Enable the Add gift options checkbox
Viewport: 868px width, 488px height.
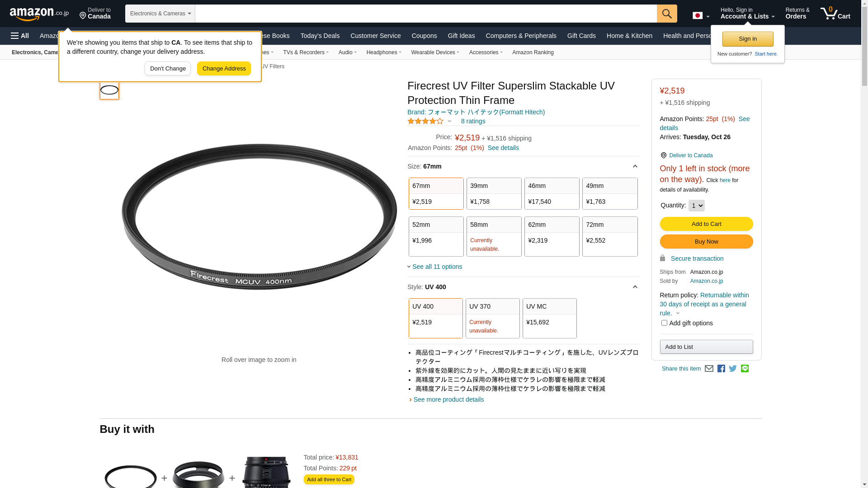664,323
